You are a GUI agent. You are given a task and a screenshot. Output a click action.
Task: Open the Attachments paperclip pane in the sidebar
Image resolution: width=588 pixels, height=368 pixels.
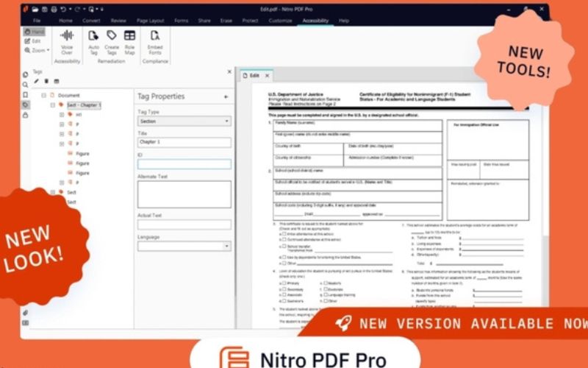click(x=26, y=313)
